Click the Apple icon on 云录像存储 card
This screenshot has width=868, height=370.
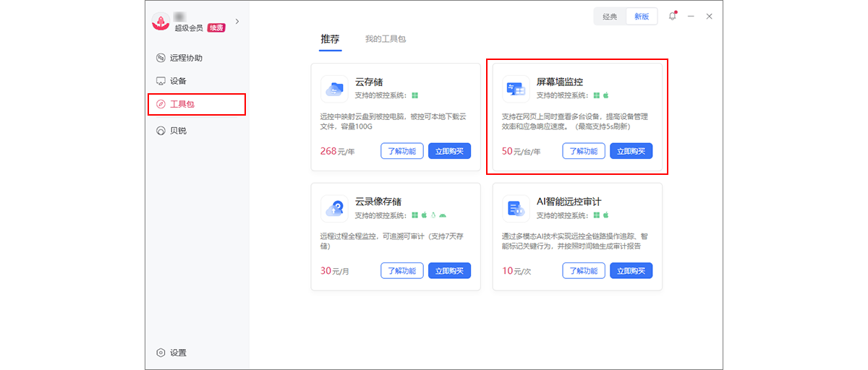coord(425,215)
